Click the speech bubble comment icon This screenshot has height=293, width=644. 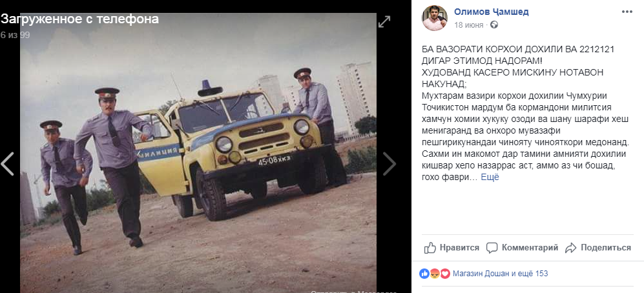click(492, 248)
